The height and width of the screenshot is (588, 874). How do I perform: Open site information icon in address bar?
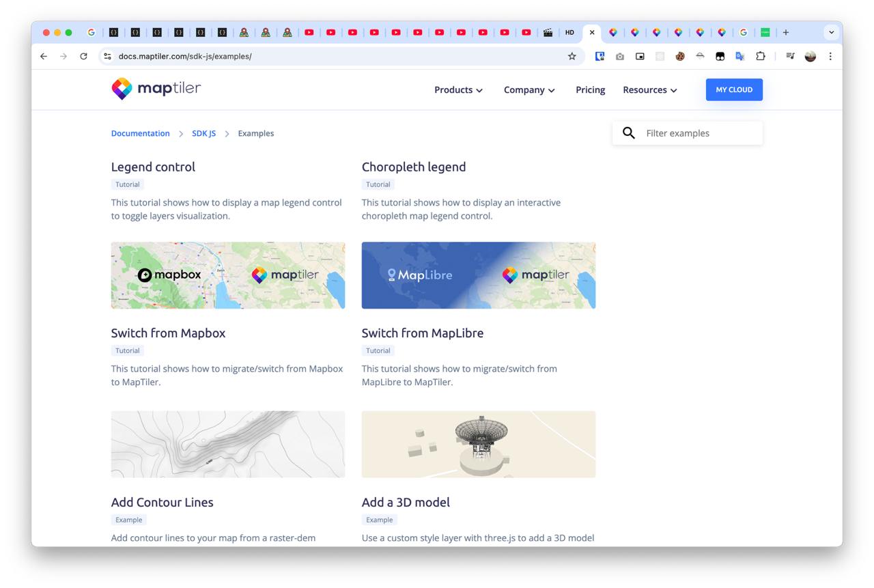[x=107, y=57]
